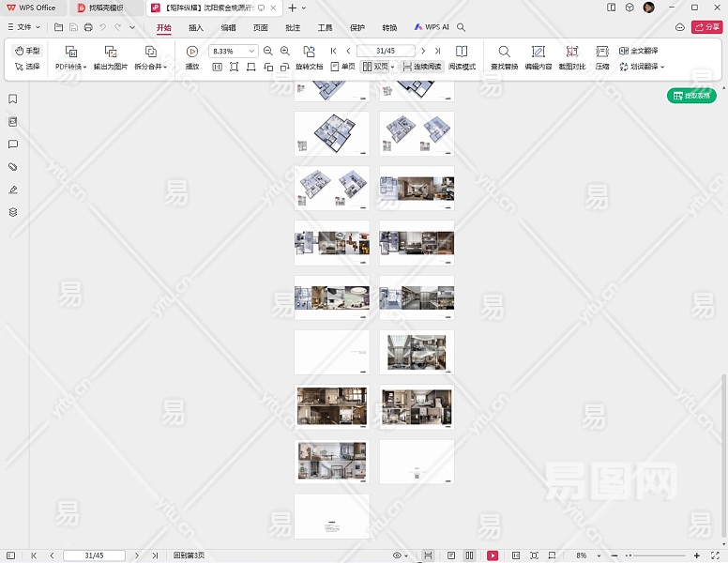This screenshot has width=728, height=563.
Task: Open the 文件 file menu dropdown
Action: click(23, 27)
